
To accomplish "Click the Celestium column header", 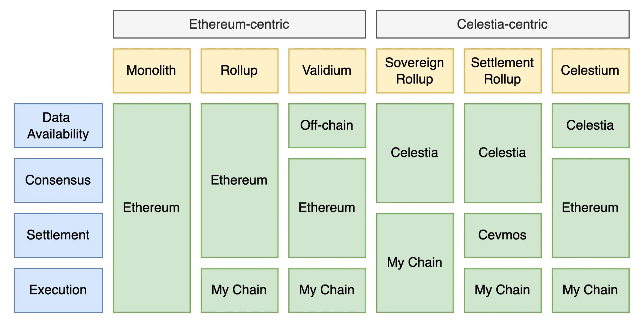I will tap(591, 71).
